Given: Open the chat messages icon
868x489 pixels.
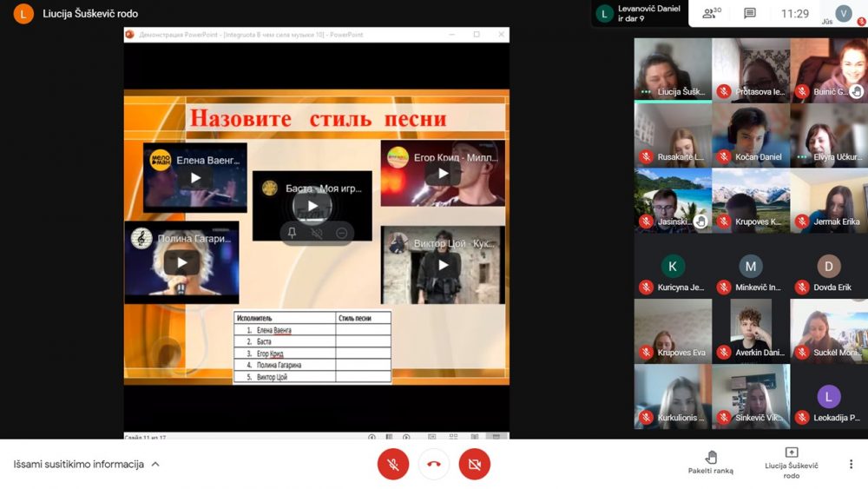Looking at the screenshot, I should 750,13.
